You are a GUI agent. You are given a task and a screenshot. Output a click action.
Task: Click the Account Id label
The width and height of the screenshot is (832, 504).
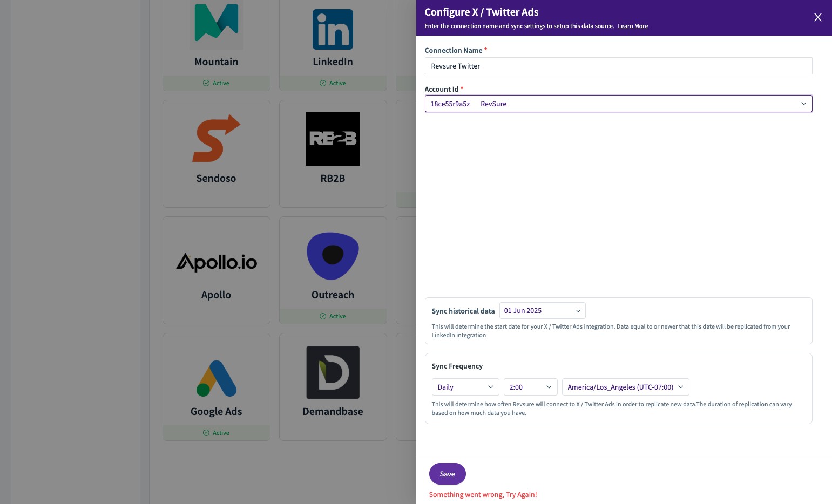[441, 89]
